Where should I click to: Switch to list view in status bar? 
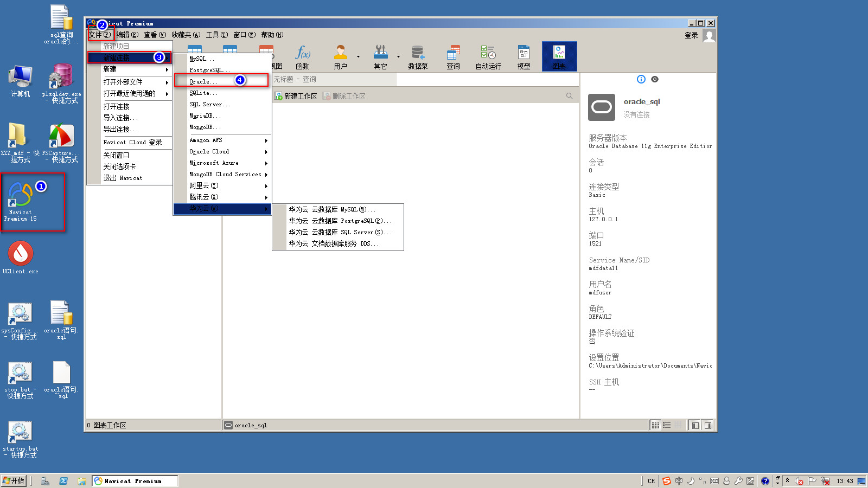667,425
